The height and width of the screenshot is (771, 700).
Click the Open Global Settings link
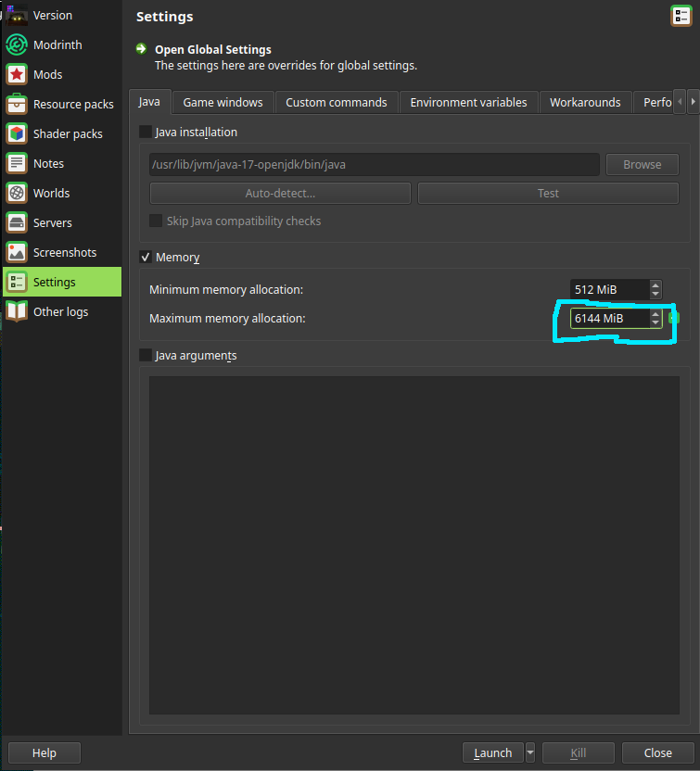pos(212,50)
